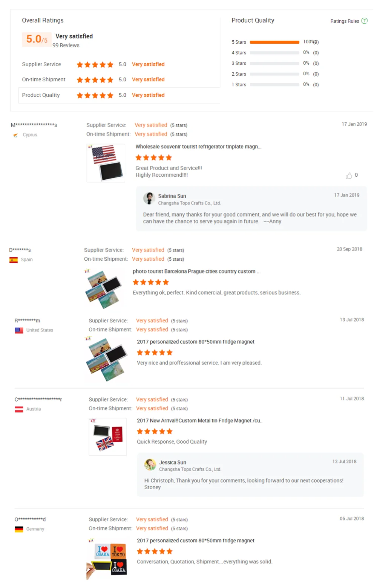Screen dimensions: 377x588
Task: Click the Ratings Rules text link
Action: tap(345, 21)
